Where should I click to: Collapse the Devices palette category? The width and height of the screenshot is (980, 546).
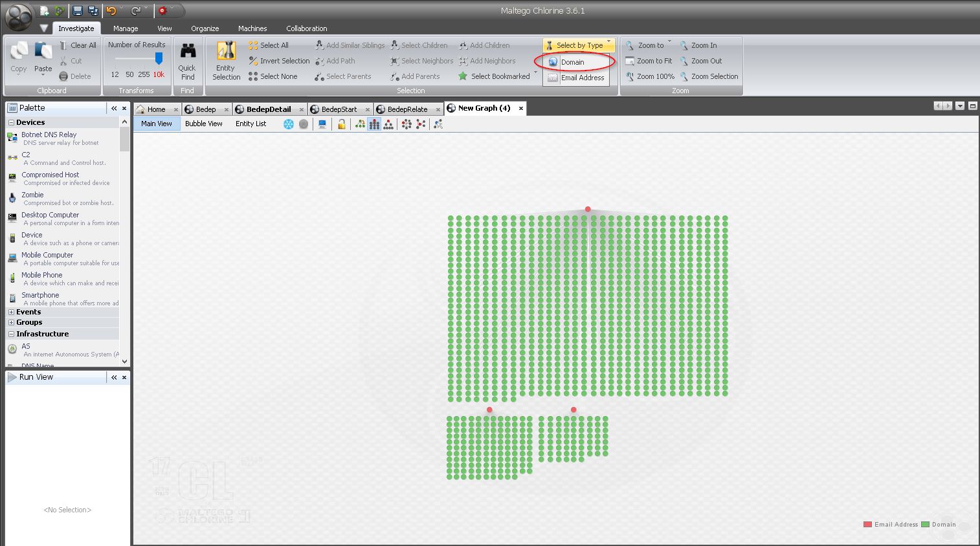click(x=11, y=122)
